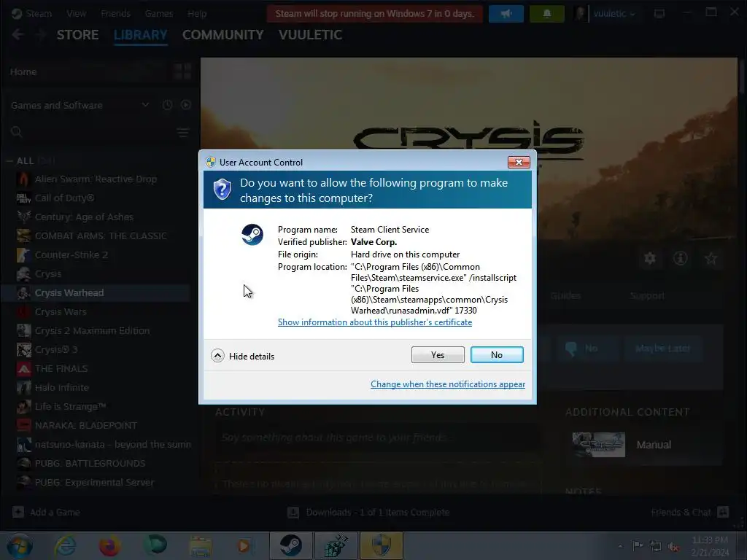Click Home in the Steam library sidebar
The width and height of the screenshot is (747, 560).
click(x=23, y=72)
